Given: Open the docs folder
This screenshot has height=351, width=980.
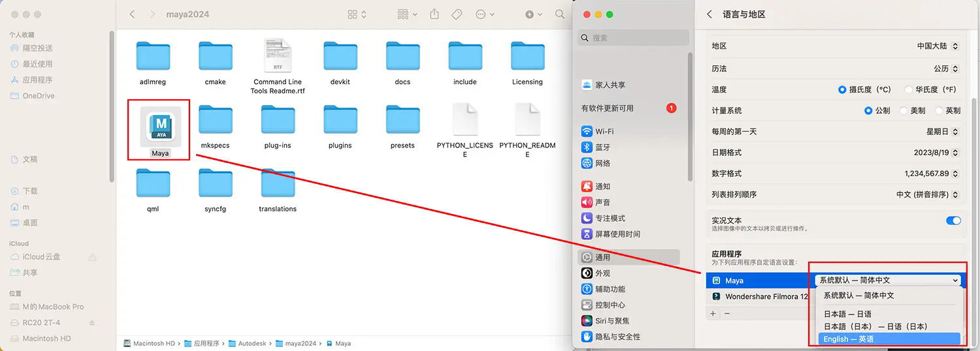Looking at the screenshot, I should tap(402, 57).
